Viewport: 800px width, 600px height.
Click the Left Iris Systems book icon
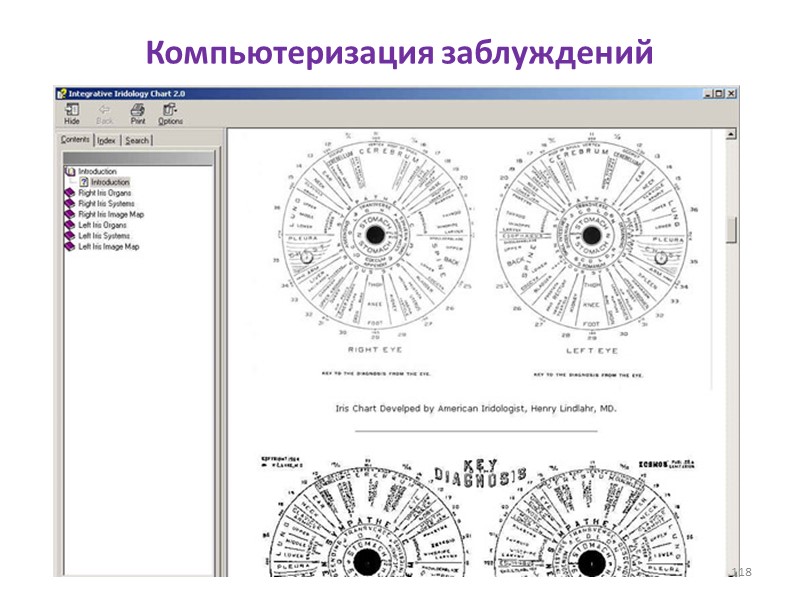71,232
